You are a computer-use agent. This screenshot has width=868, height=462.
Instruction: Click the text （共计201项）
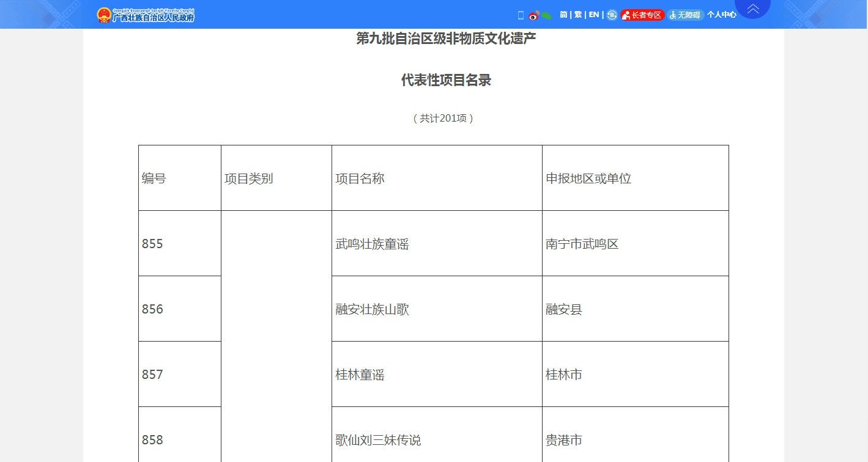[x=443, y=119]
